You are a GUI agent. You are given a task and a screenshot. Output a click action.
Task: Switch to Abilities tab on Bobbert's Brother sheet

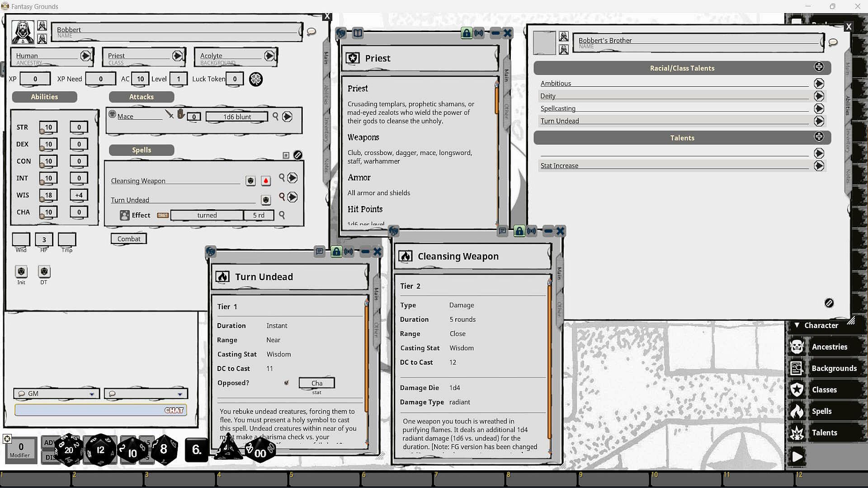848,105
